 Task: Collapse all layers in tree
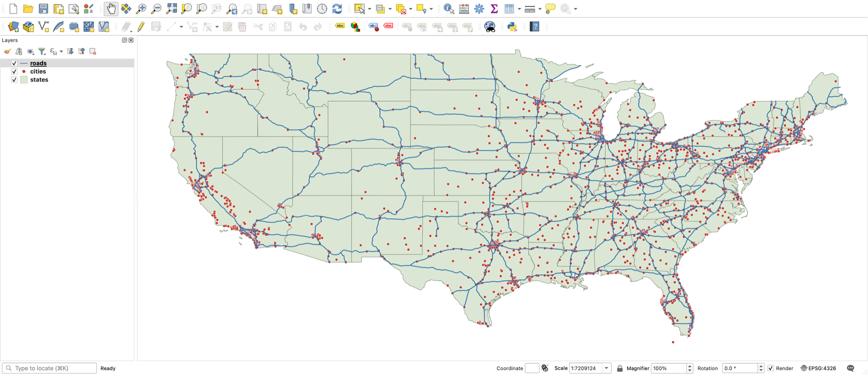pyautogui.click(x=82, y=51)
